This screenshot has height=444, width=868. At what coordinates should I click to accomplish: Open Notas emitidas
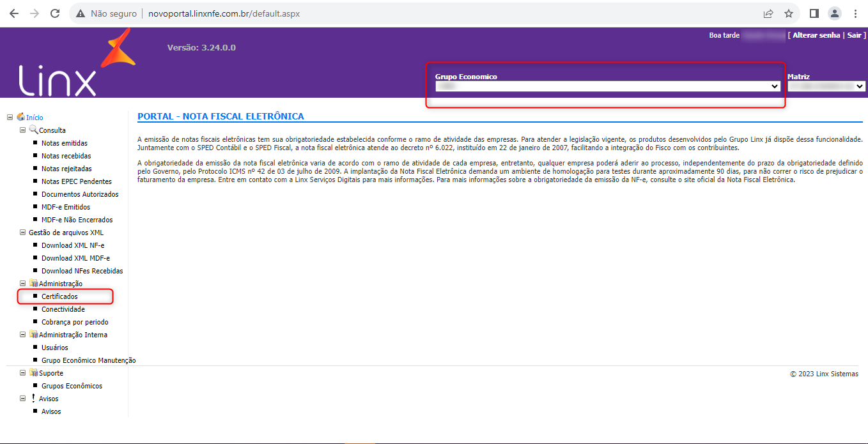[65, 143]
